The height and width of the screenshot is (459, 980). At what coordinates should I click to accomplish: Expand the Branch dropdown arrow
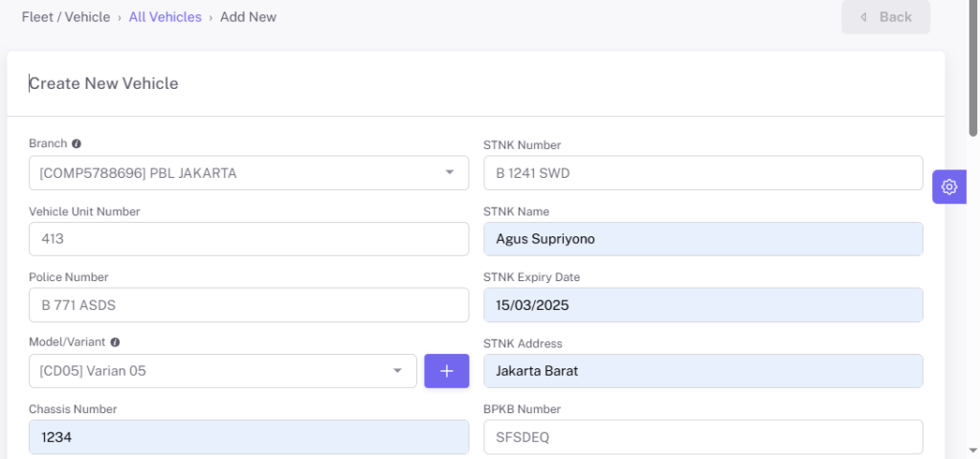pyautogui.click(x=450, y=172)
